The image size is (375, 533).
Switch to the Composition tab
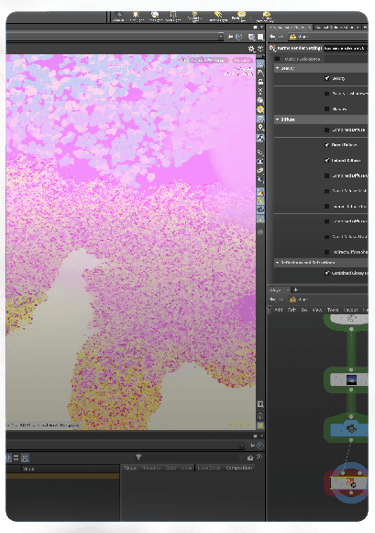coord(239,468)
